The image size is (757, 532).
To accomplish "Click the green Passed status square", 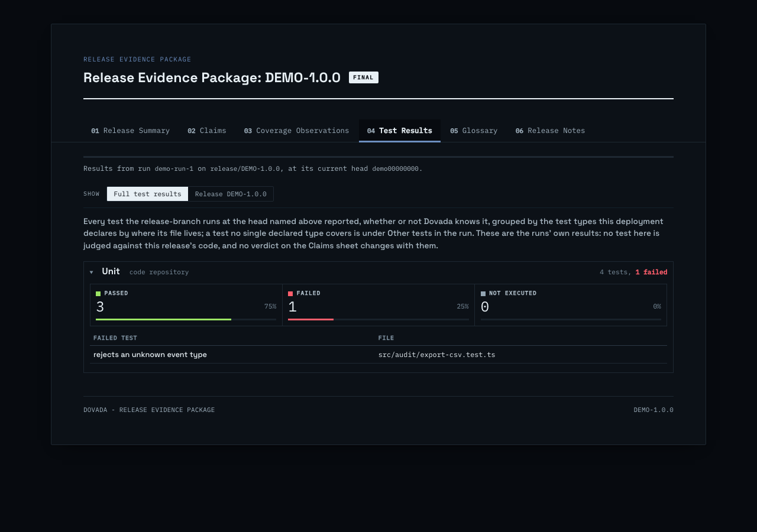I will pos(98,293).
